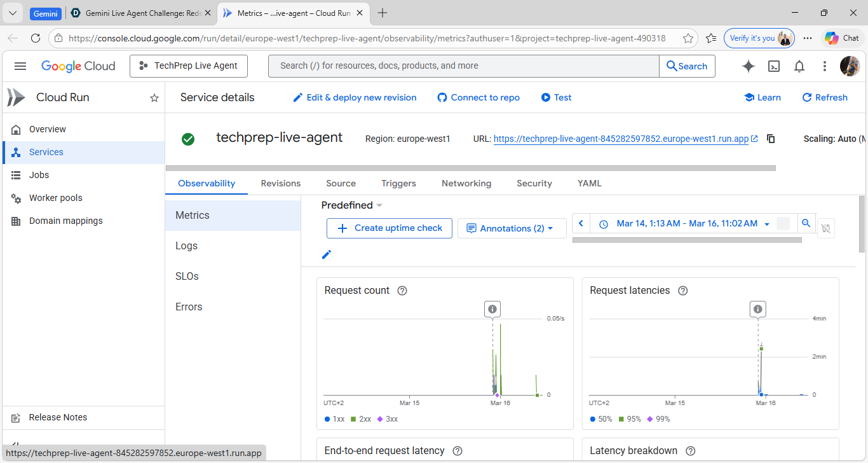Open Worker pools in left navigation

(x=83, y=198)
